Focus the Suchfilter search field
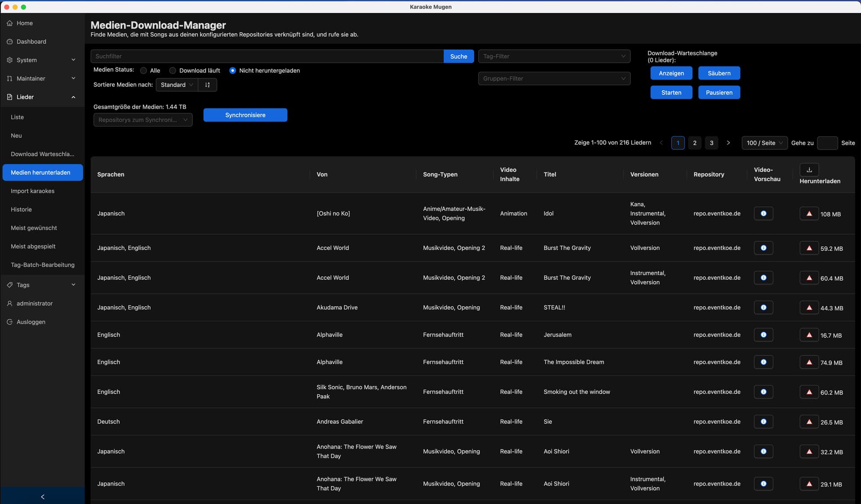 tap(267, 56)
